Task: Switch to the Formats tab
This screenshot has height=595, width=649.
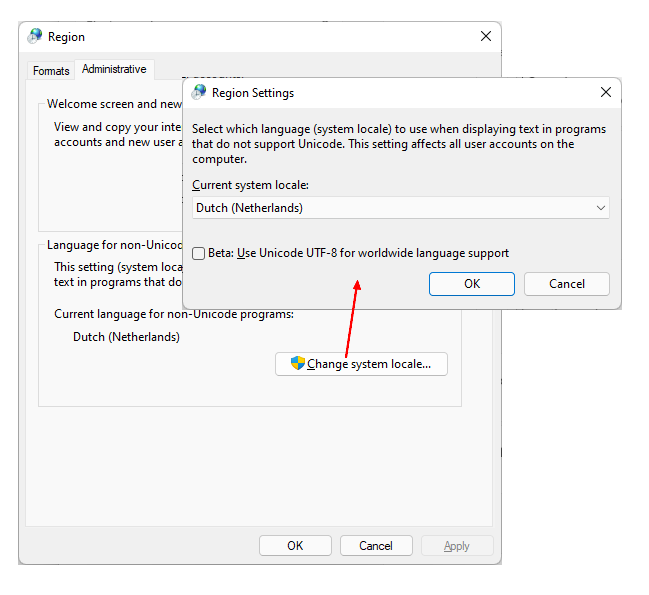Action: pos(51,71)
